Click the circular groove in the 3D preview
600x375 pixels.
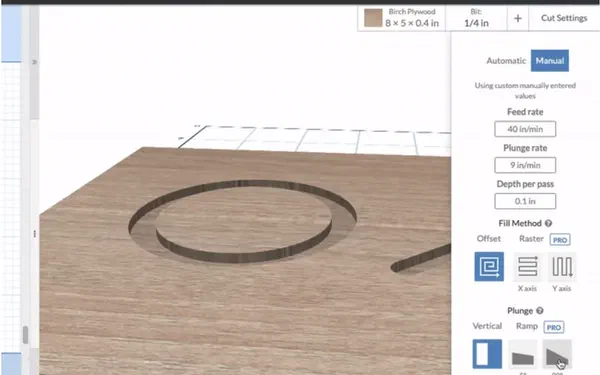point(243,221)
